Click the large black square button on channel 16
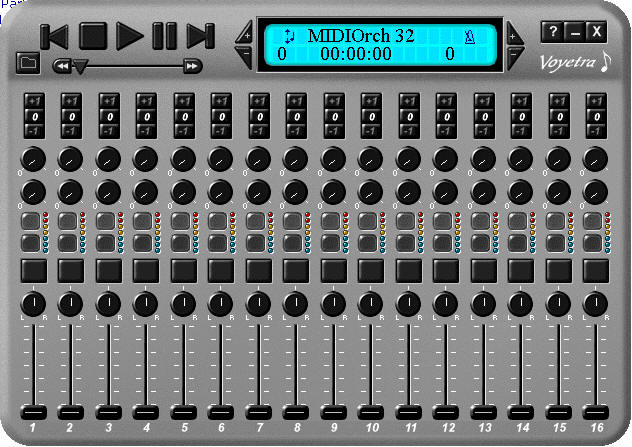Screen dimensions: 632x447 tap(596, 271)
